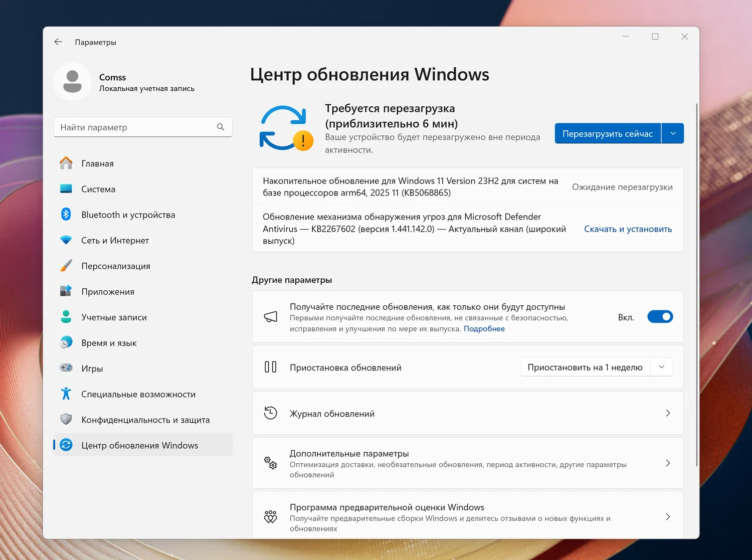This screenshot has width=752, height=560.
Task: Open Журнал обновлений via its chevron
Action: pos(668,413)
